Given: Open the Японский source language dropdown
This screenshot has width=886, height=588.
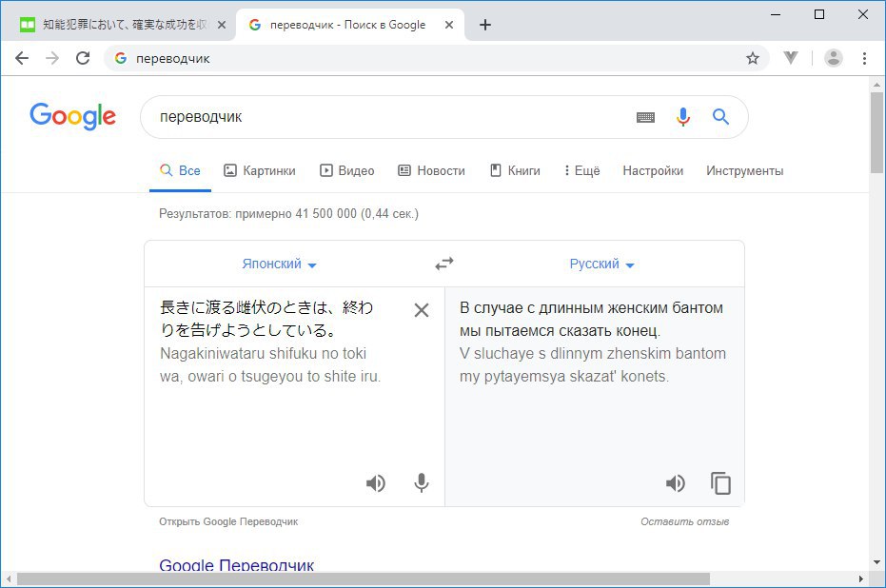Looking at the screenshot, I should [x=279, y=264].
